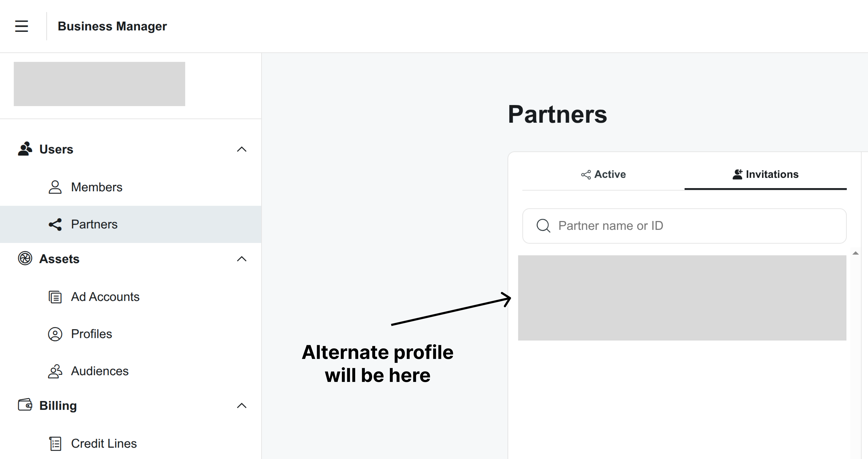Select the Ad Accounts document icon
This screenshot has height=459, width=868.
tap(55, 297)
